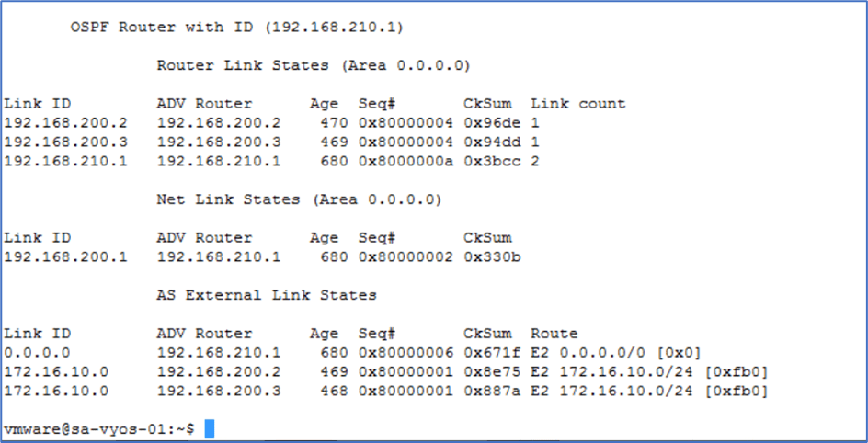Click the AS External Link States heading
This screenshot has height=443, width=868.
267,295
